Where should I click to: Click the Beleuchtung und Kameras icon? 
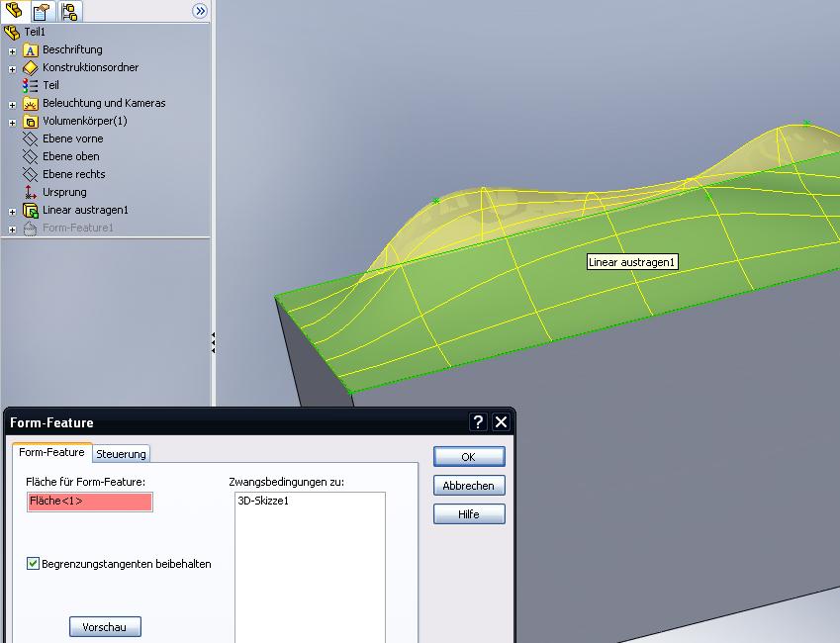(31, 104)
